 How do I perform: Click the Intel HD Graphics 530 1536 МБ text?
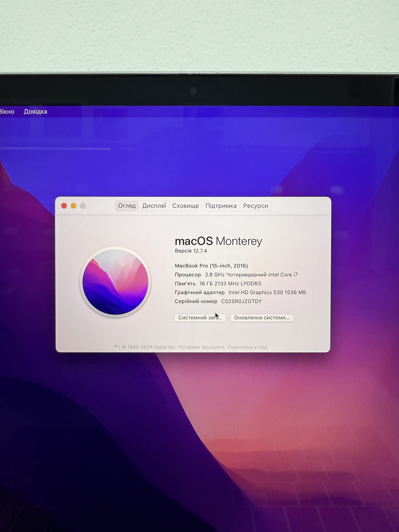coord(267,292)
